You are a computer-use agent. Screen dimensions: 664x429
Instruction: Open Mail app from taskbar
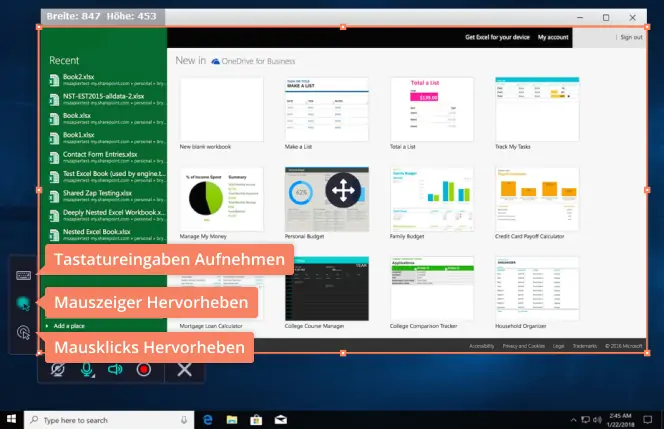click(x=280, y=420)
